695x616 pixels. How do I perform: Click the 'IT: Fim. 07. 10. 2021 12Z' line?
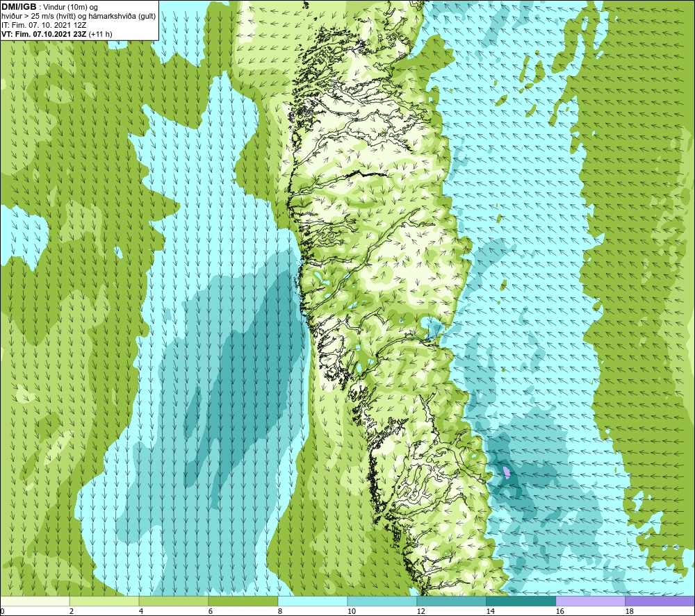tap(44, 25)
